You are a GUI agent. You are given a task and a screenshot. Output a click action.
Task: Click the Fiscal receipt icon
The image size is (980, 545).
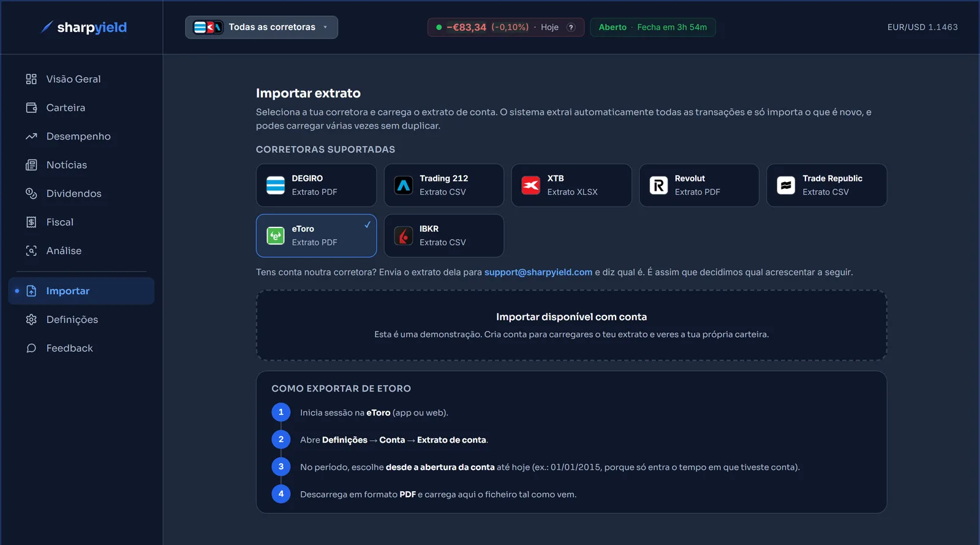pyautogui.click(x=31, y=222)
